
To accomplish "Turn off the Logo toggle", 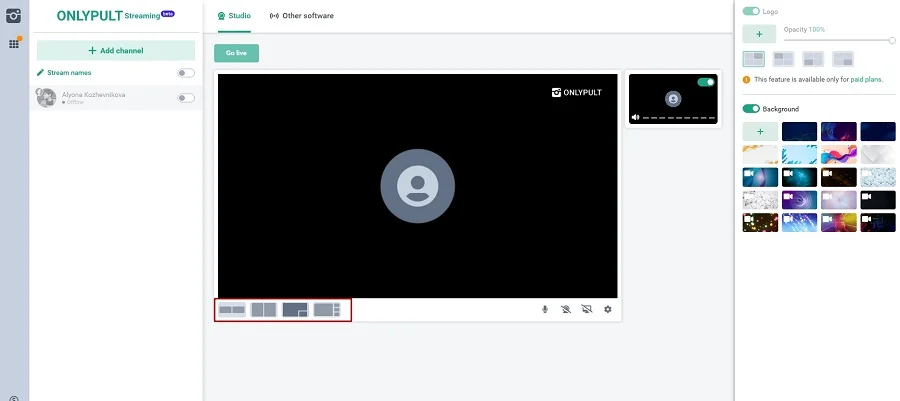I will click(x=751, y=11).
